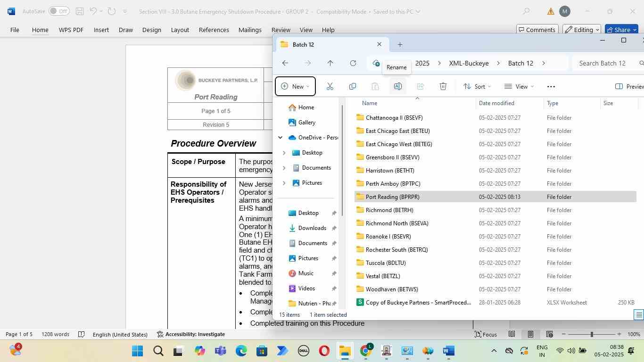Screen dimensions: 644x362
Task: Switch Word to Read Mode view
Action: click(x=512, y=334)
